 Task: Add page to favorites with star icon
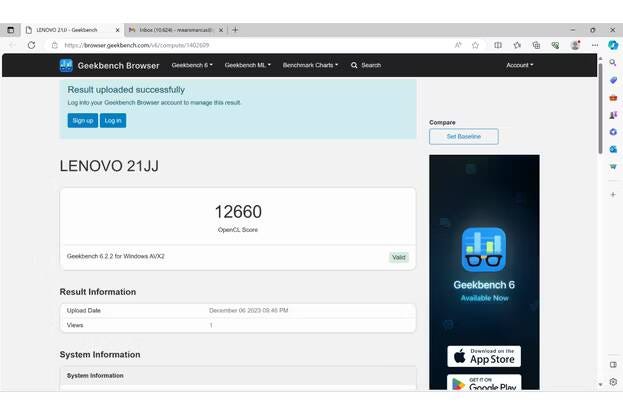(x=476, y=45)
